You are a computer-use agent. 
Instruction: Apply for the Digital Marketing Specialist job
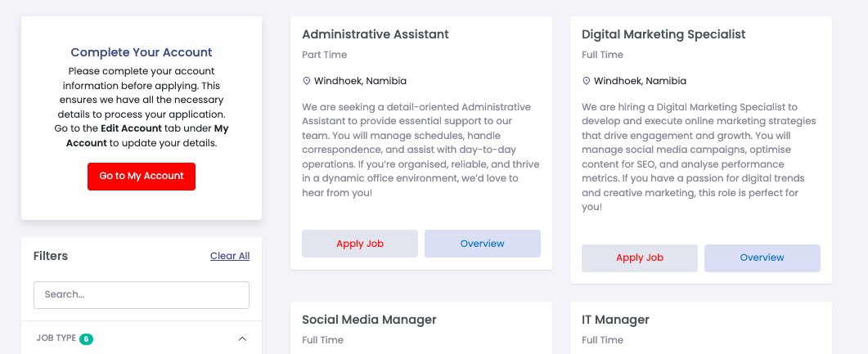pyautogui.click(x=640, y=258)
